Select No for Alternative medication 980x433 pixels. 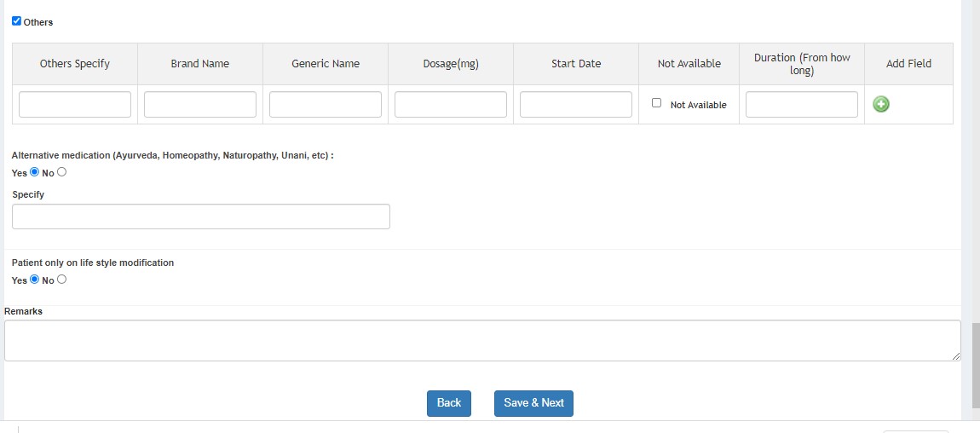(61, 172)
